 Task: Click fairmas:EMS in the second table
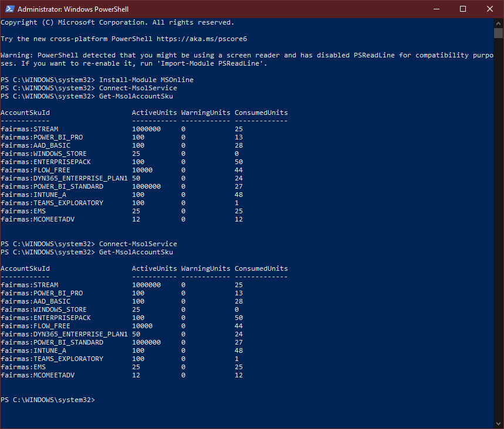[23, 367]
